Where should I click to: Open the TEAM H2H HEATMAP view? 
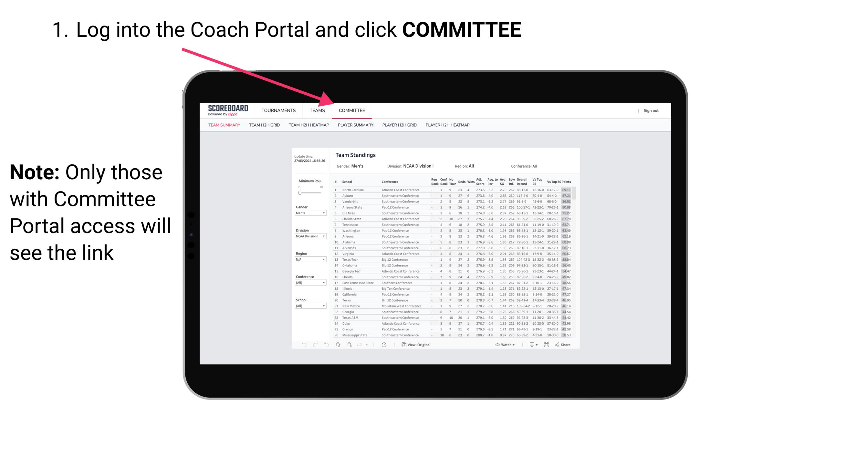click(x=308, y=125)
